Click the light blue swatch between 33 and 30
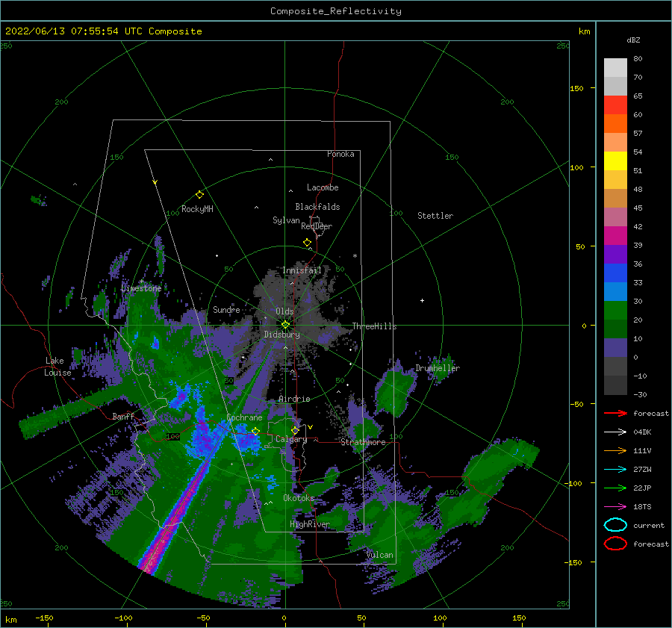This screenshot has width=672, height=628. (x=615, y=292)
